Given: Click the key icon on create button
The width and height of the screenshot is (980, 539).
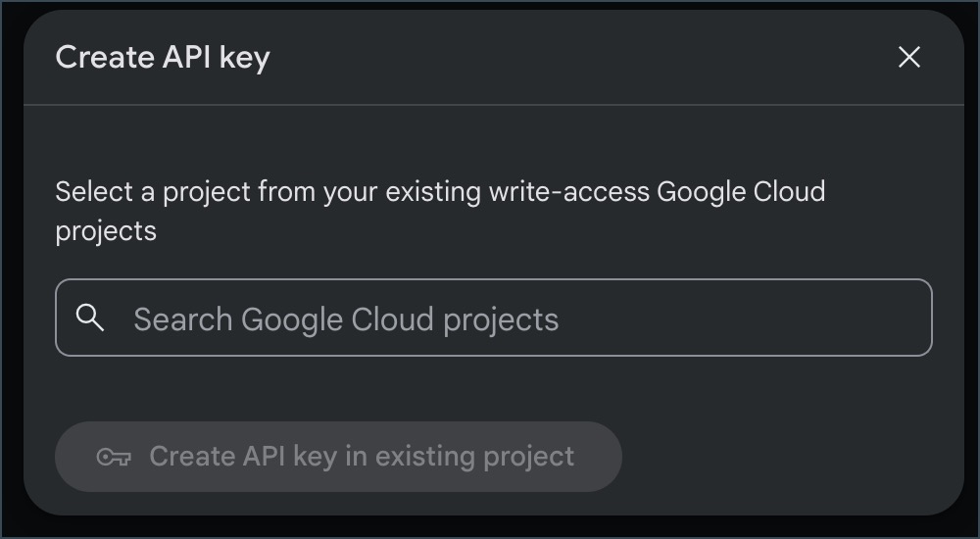Looking at the screenshot, I should pyautogui.click(x=114, y=457).
